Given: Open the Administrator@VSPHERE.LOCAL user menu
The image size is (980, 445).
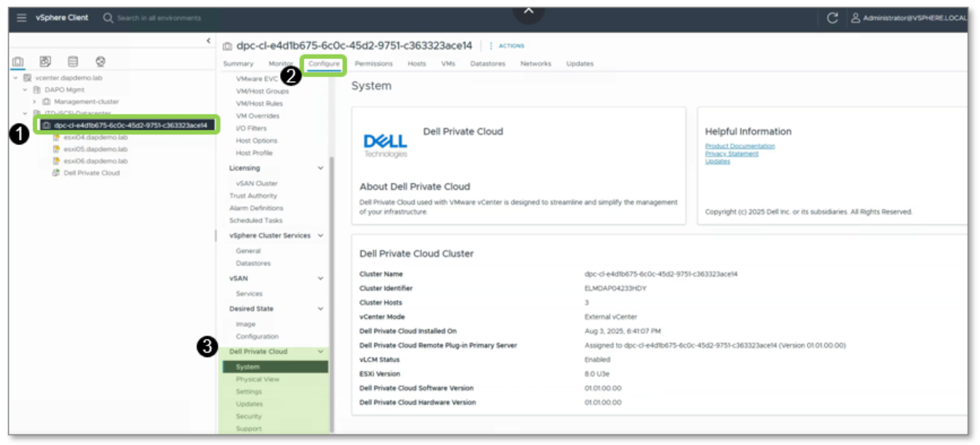Looking at the screenshot, I should (908, 18).
